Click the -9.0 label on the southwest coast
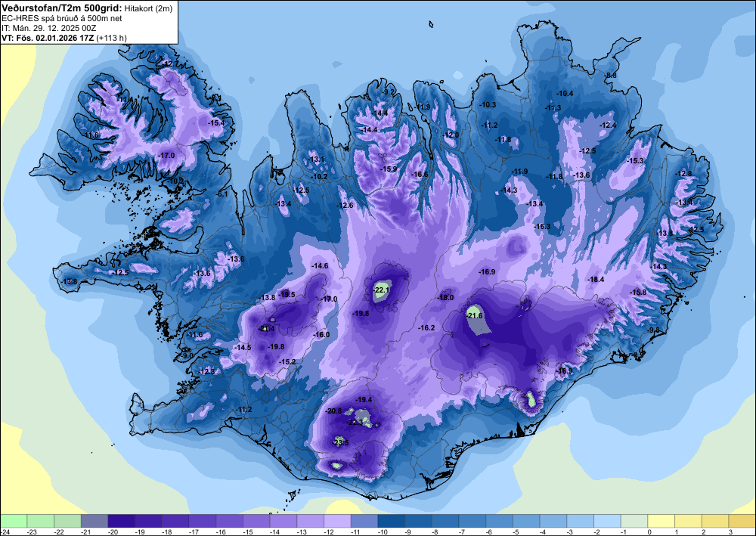 pos(187,356)
